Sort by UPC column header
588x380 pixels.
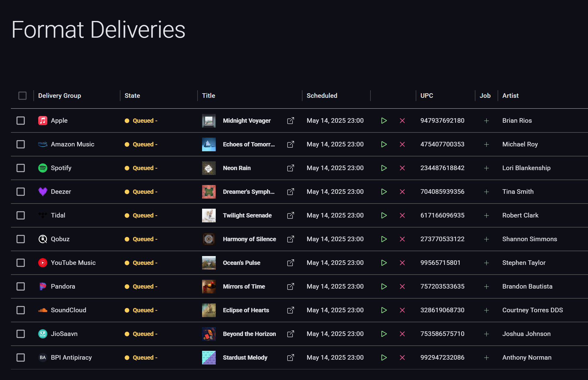[427, 96]
